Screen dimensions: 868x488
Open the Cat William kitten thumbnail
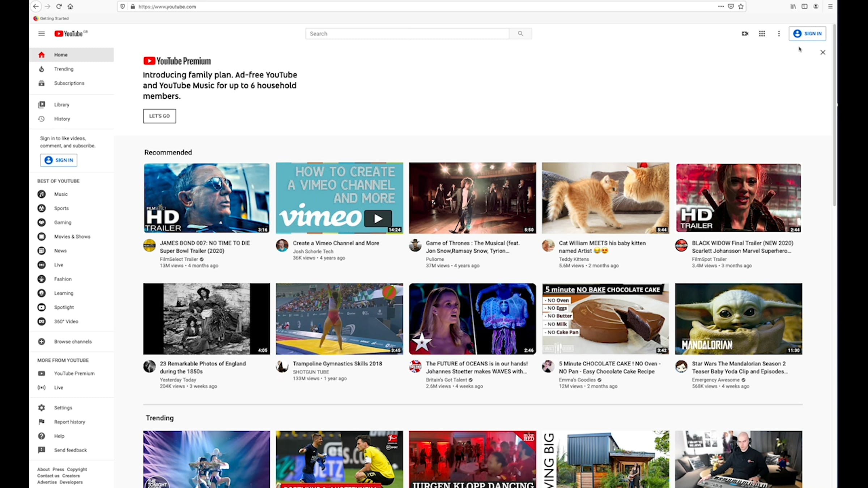tap(605, 198)
